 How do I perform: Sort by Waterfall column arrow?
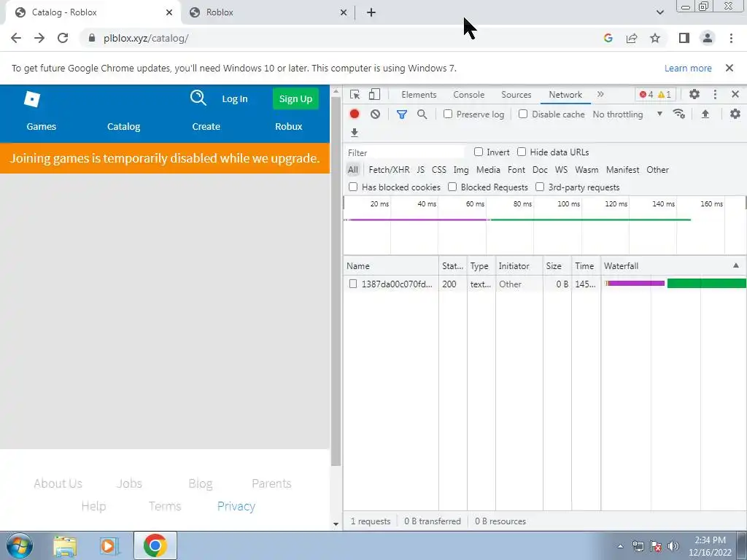click(x=735, y=265)
